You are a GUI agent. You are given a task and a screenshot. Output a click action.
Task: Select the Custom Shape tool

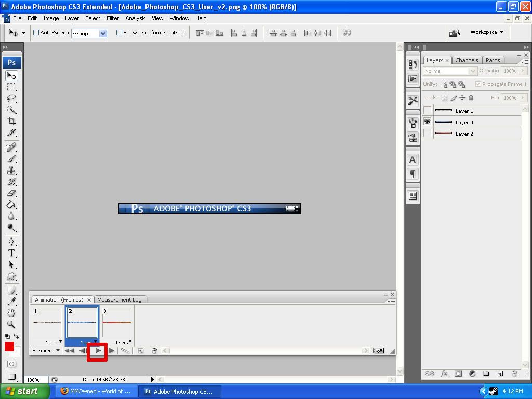click(x=11, y=276)
